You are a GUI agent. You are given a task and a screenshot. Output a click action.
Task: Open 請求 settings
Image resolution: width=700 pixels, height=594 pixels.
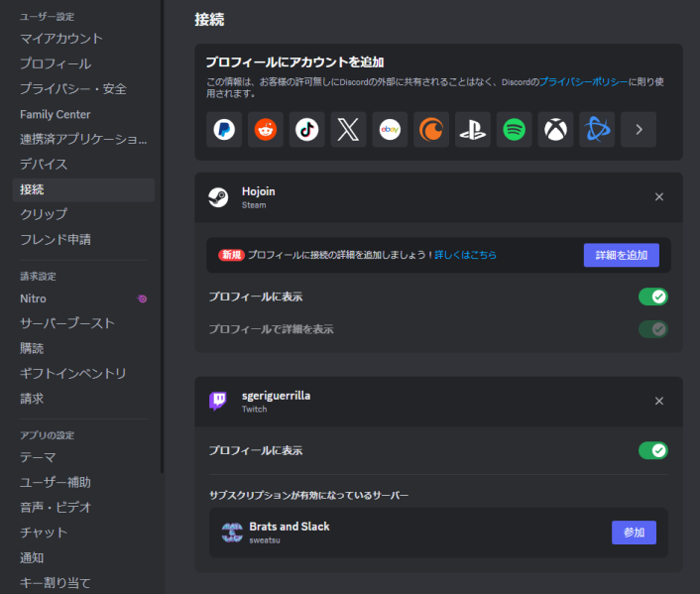click(83, 399)
